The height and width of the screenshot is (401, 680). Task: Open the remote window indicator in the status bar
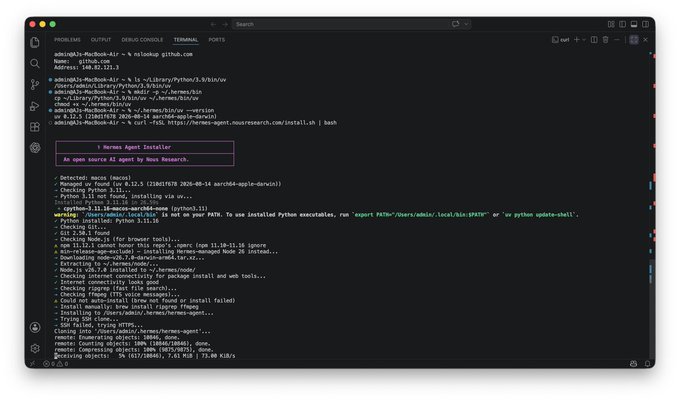(x=32, y=364)
